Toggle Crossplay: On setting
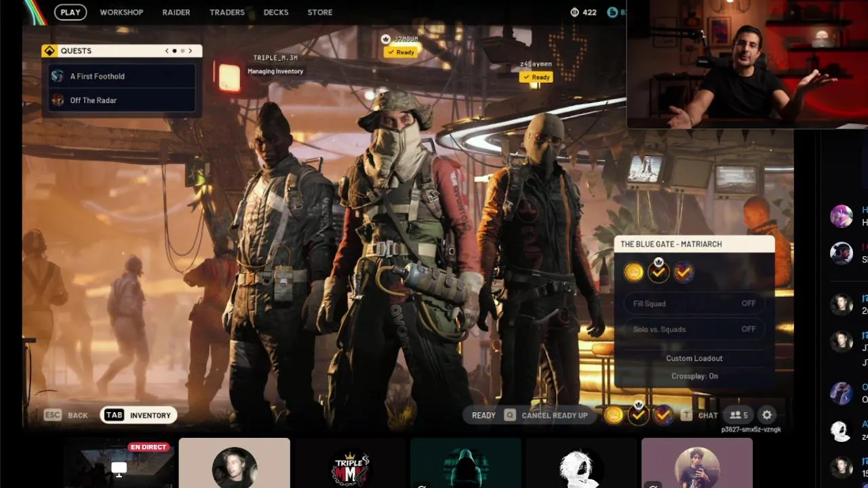The image size is (868, 488). pyautogui.click(x=694, y=376)
